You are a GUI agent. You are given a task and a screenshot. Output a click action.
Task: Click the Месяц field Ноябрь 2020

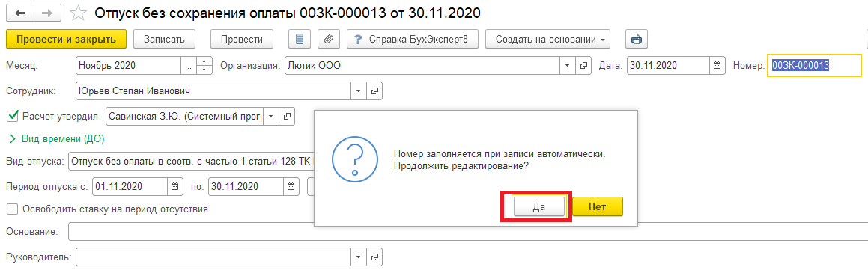pos(128,65)
